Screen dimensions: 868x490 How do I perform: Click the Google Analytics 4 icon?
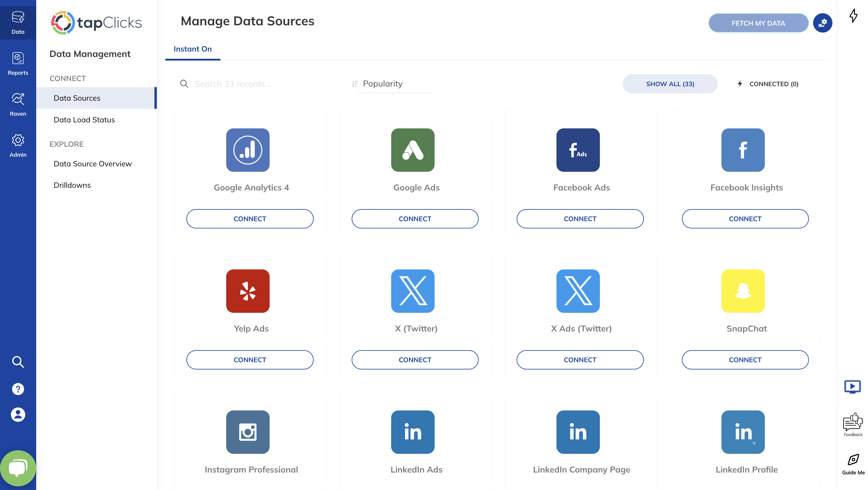point(248,150)
